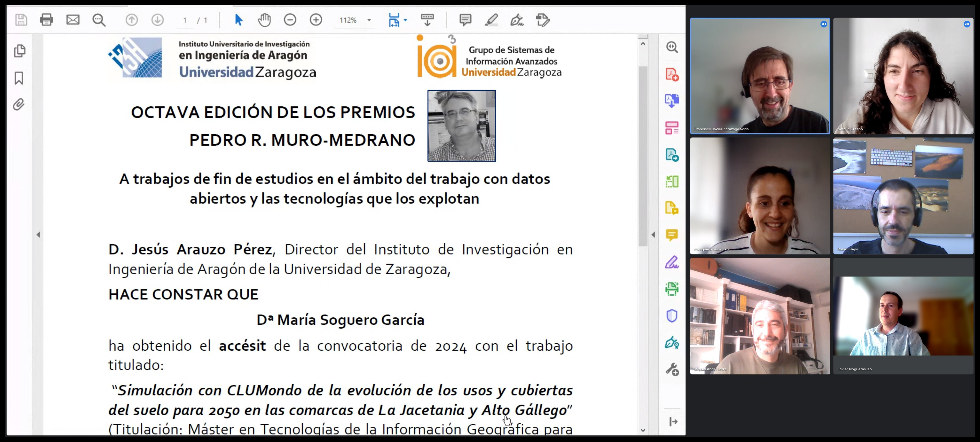Go to next page arrow
Image resolution: width=980 pixels, height=442 pixels.
pyautogui.click(x=157, y=20)
